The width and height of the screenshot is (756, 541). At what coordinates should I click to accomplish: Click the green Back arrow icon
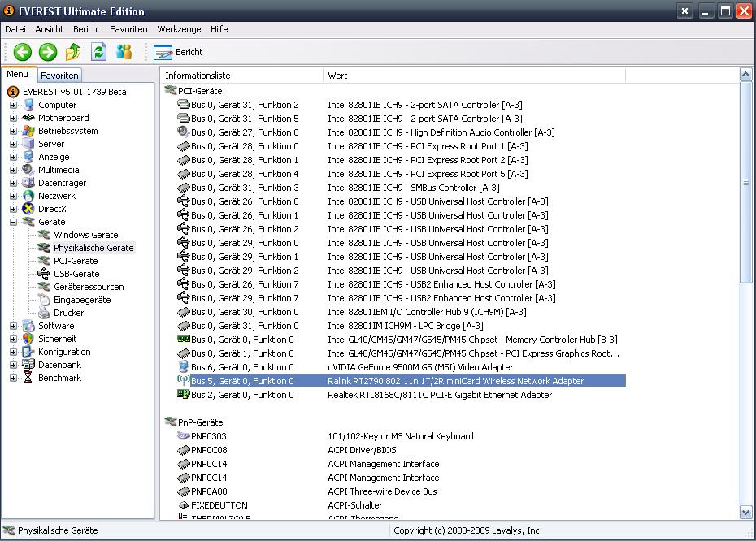[x=22, y=52]
